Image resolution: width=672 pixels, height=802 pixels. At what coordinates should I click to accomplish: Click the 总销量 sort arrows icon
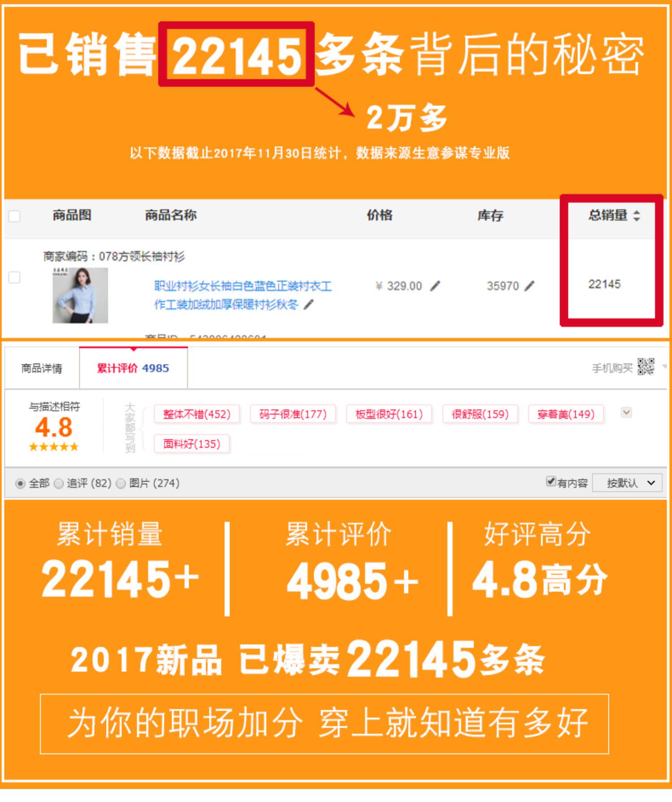(x=637, y=216)
